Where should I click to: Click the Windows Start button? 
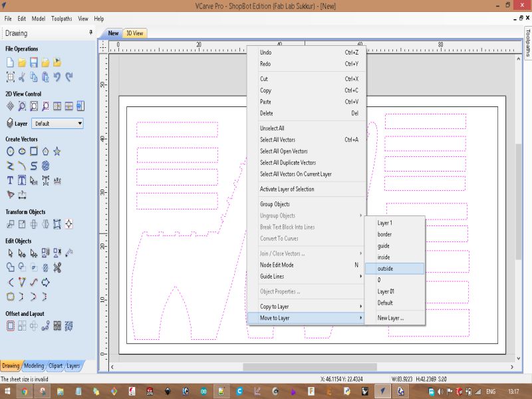coord(7,391)
